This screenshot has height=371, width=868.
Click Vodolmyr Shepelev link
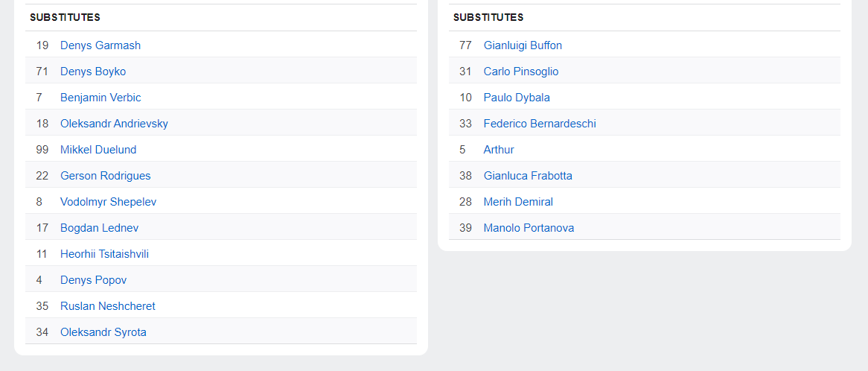click(x=108, y=202)
